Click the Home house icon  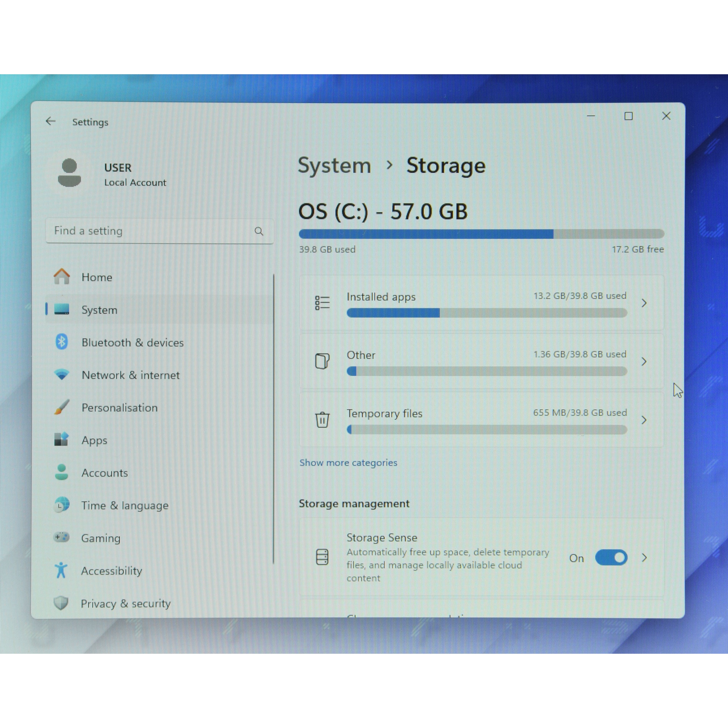pos(62,277)
